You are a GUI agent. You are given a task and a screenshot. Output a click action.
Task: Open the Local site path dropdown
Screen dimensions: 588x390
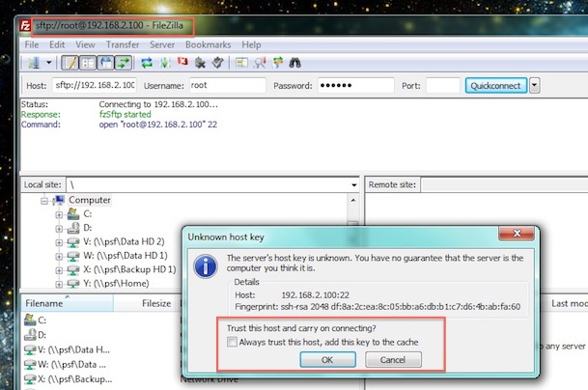coord(353,184)
